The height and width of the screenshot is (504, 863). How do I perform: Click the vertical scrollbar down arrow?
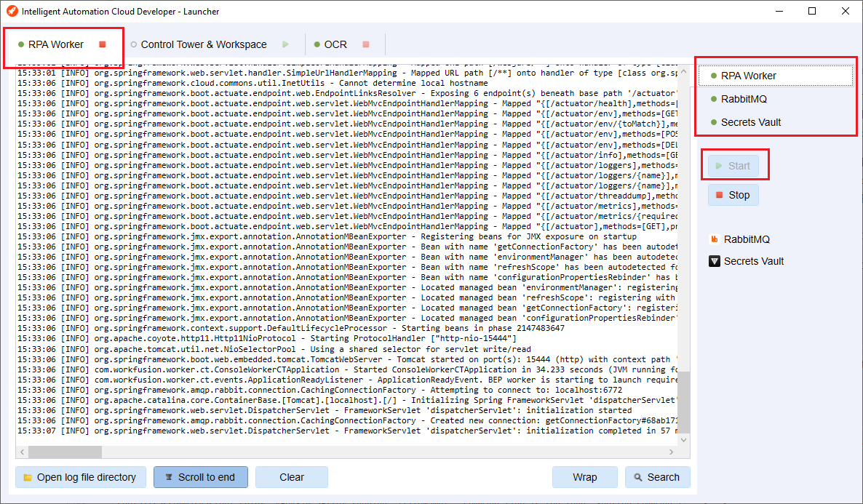[683, 440]
